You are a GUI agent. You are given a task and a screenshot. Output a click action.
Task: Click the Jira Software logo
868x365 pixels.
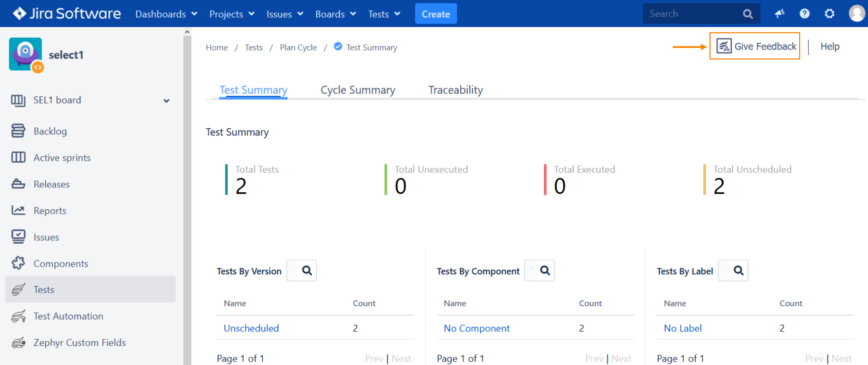(x=67, y=14)
